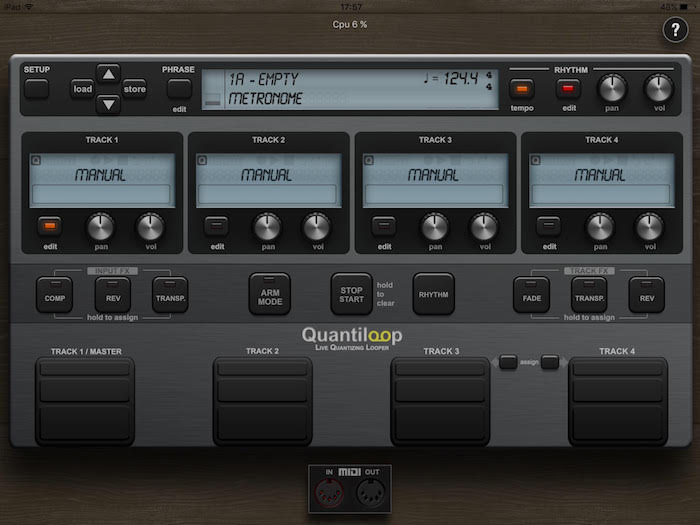This screenshot has height=525, width=700.
Task: Click the Track 2 MANUAL display
Action: click(x=268, y=180)
